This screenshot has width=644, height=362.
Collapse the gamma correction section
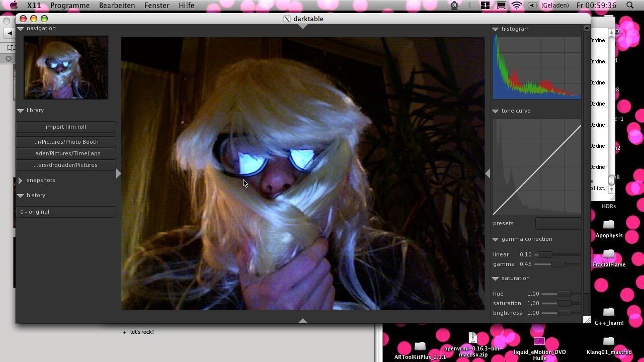[x=496, y=239]
